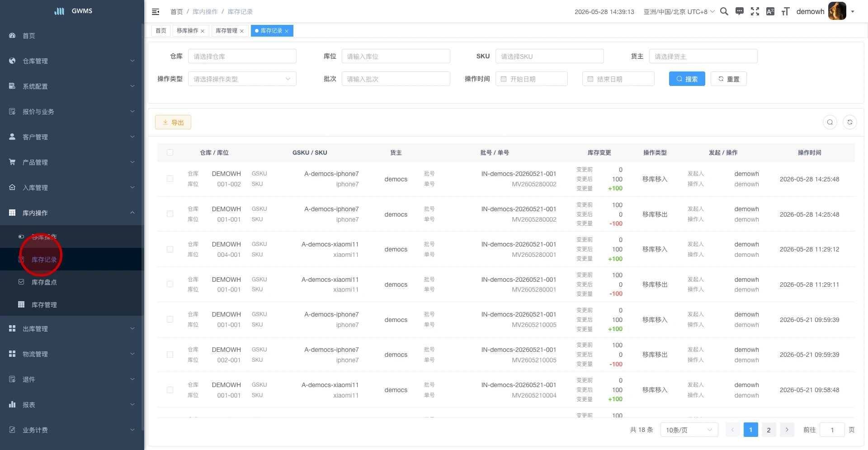Collapse the sidebar with the hamburger icon

[x=156, y=12]
